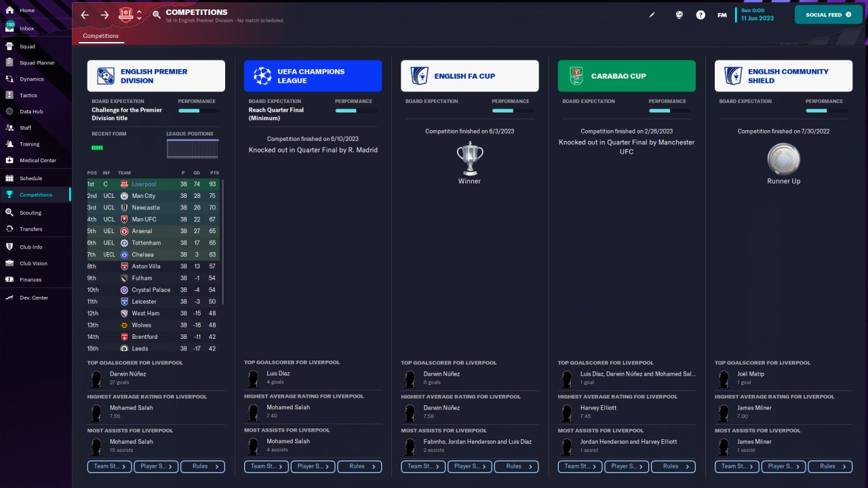This screenshot has height=488, width=868.
Task: Click the Champions League performance bar
Action: (x=355, y=110)
